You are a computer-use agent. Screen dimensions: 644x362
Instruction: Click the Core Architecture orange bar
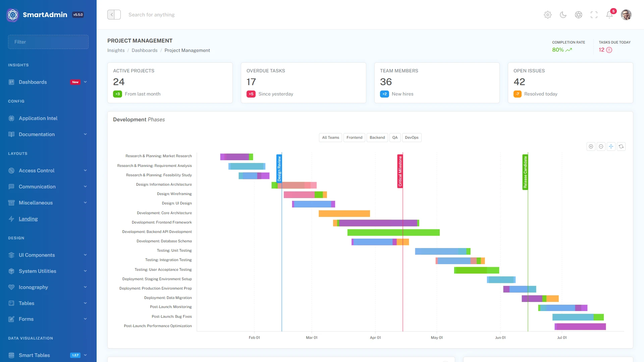point(344,214)
